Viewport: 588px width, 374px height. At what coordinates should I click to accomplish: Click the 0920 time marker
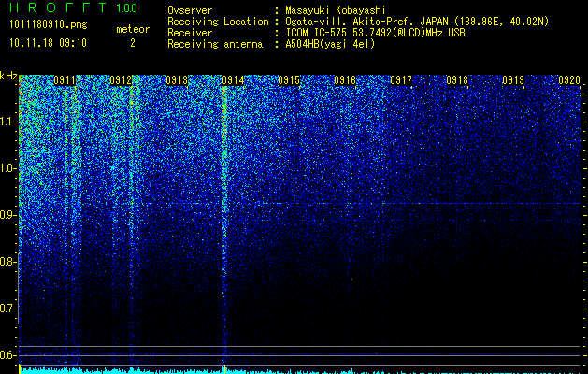(x=569, y=80)
